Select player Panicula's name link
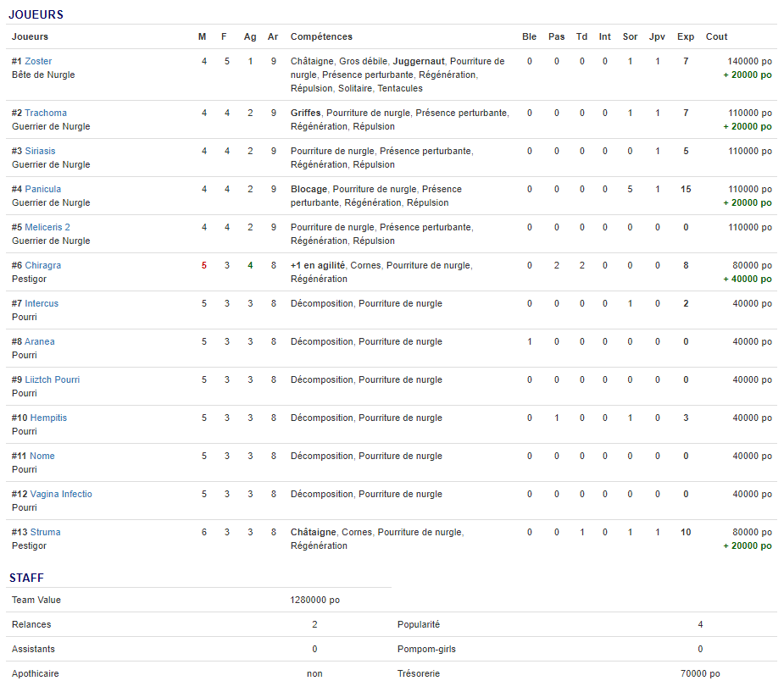Screen dimensions: 784x692 point(42,189)
